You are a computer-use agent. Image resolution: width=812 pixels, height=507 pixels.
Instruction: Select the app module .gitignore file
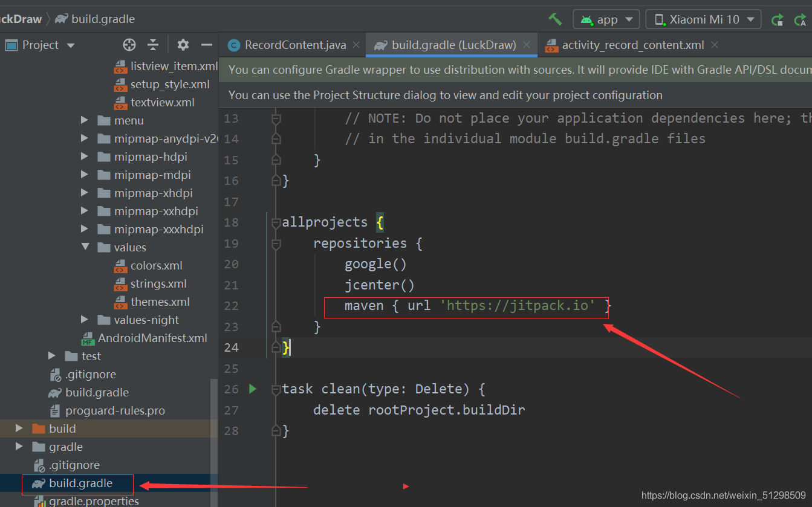(90, 375)
